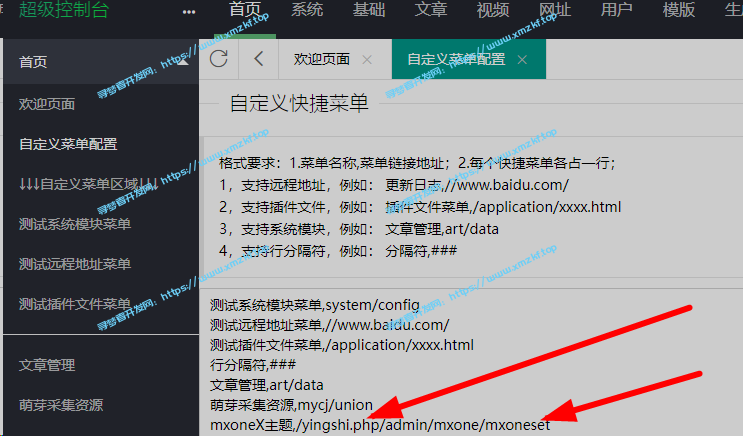Click the 测试插件文件菜单,/application/xxxx.html textarea line

pos(342,345)
